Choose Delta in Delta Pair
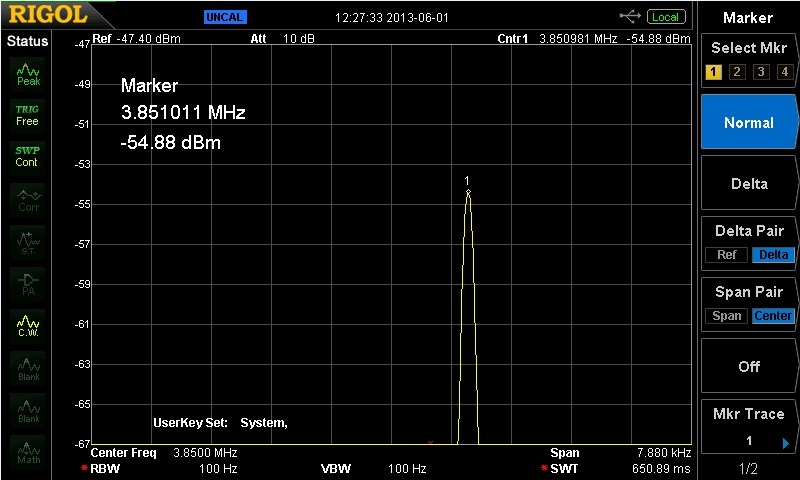800x480 pixels. [773, 255]
